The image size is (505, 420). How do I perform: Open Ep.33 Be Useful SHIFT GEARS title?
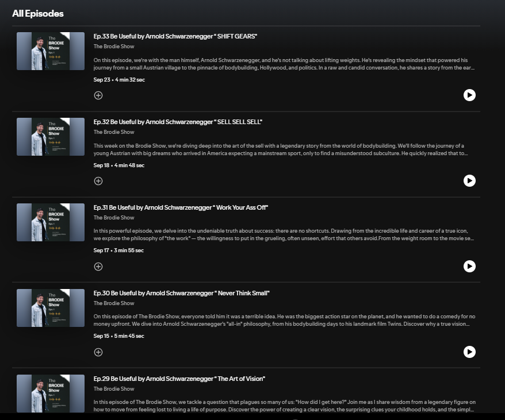coord(175,36)
